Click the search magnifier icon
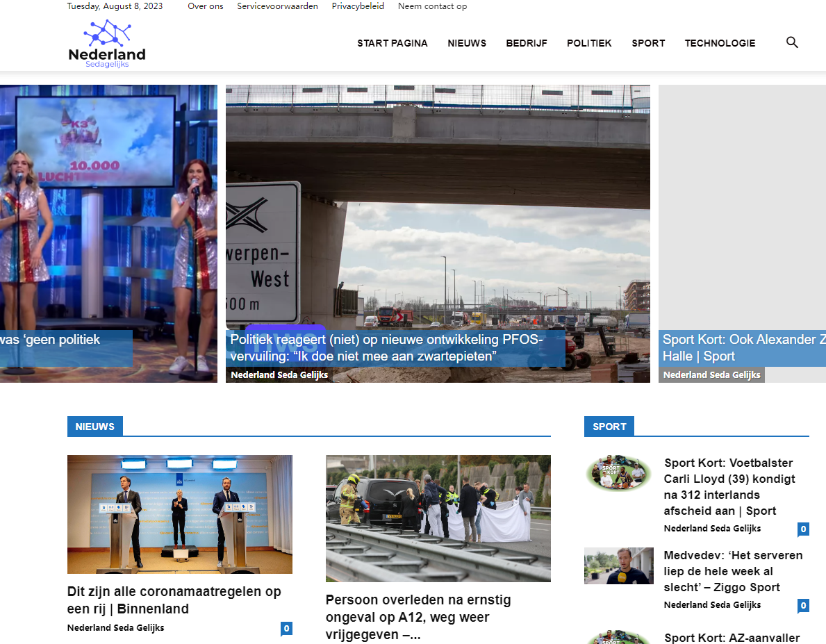 click(x=792, y=42)
